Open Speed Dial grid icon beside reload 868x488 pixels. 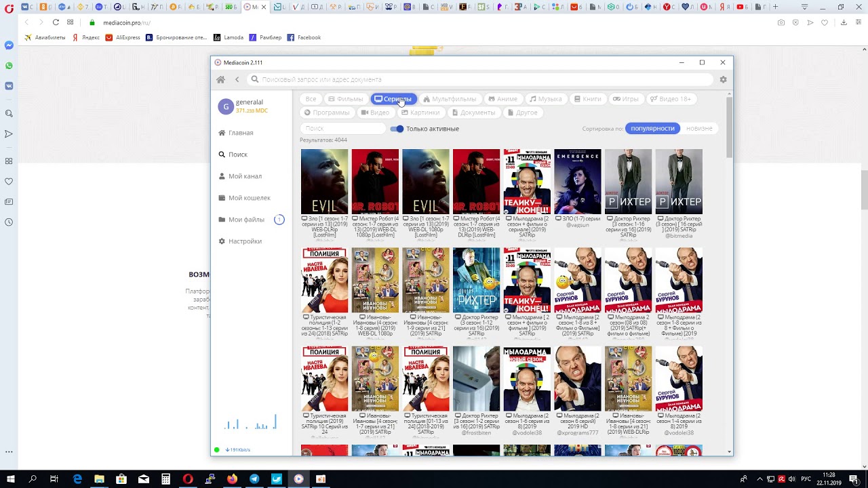70,22
